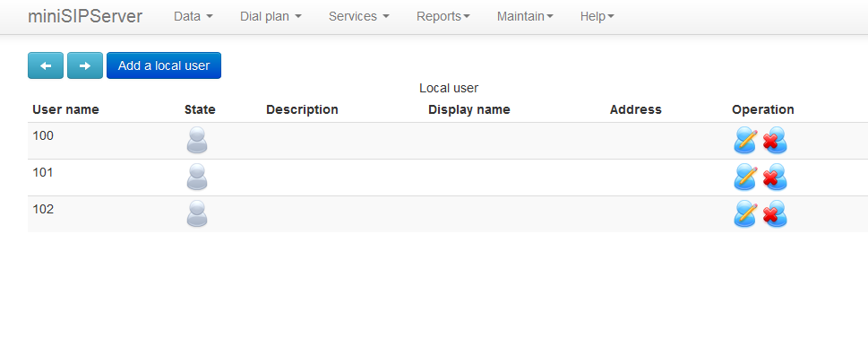Screen dimensions: 868x338
Task: Open the Dial plan menu
Action: [271, 17]
